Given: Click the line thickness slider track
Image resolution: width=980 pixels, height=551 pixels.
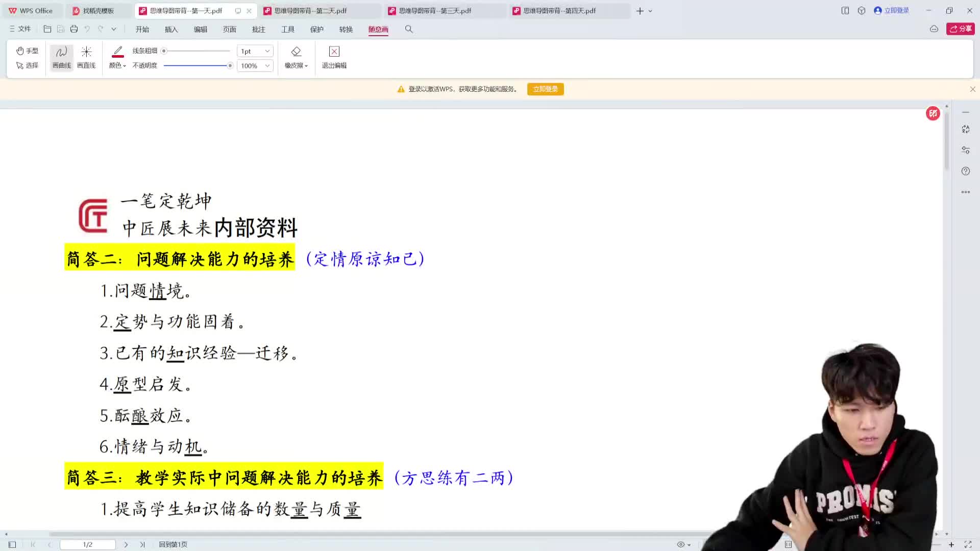Looking at the screenshot, I should 198,51.
